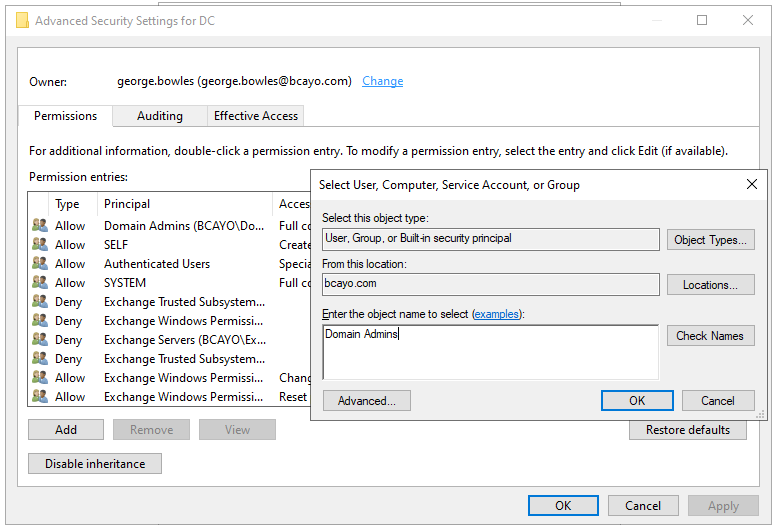Image resolution: width=776 pixels, height=525 pixels.
Task: Open the Locations browser button
Action: [710, 285]
